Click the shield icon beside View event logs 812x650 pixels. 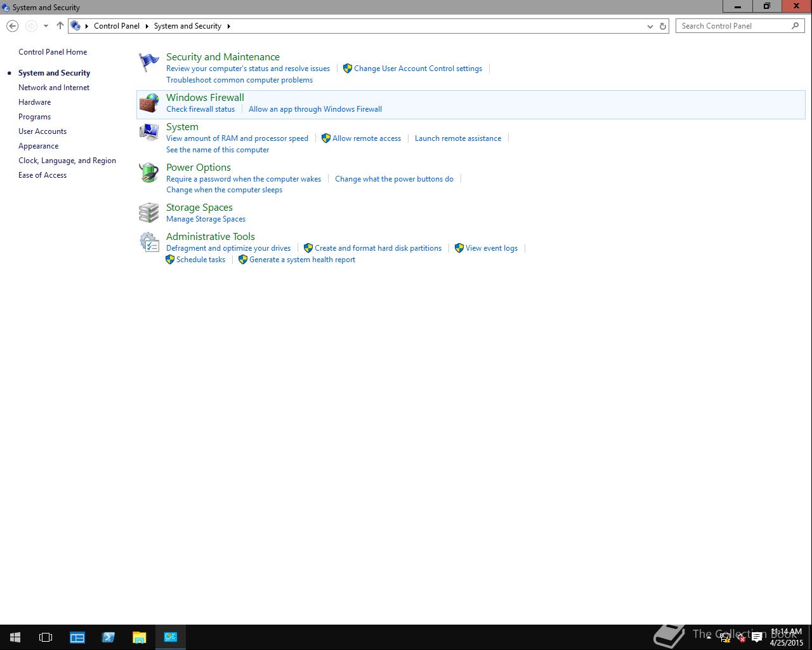459,248
